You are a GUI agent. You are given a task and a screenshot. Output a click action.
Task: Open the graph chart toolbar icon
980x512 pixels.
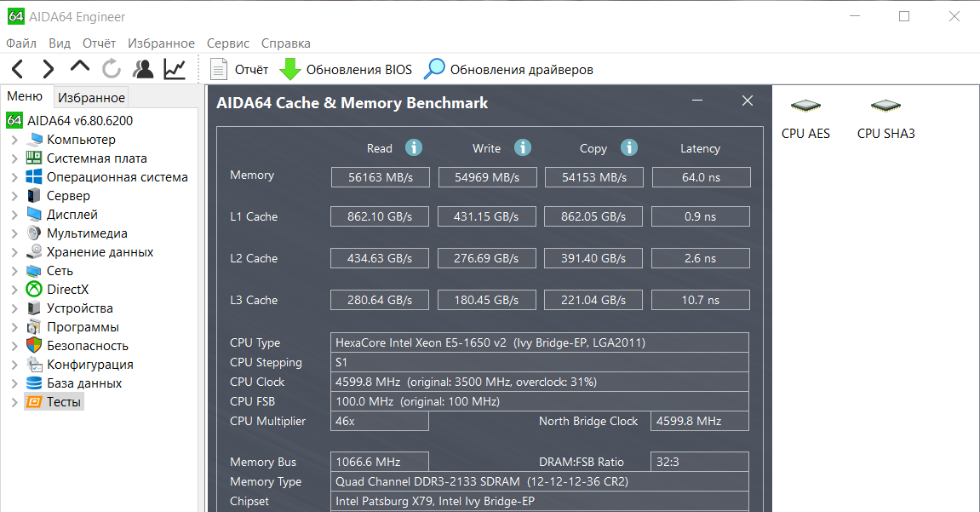(x=175, y=69)
